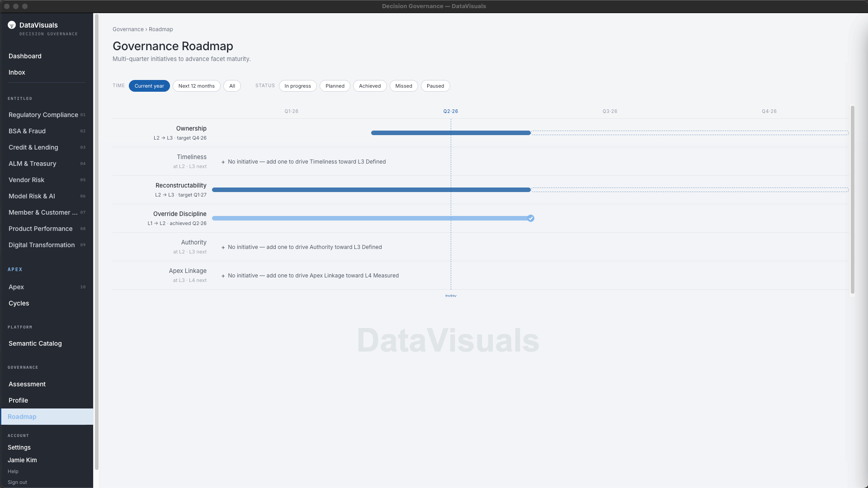Open Credit & Lending in sidebar
This screenshot has height=488, width=868.
(x=47, y=147)
